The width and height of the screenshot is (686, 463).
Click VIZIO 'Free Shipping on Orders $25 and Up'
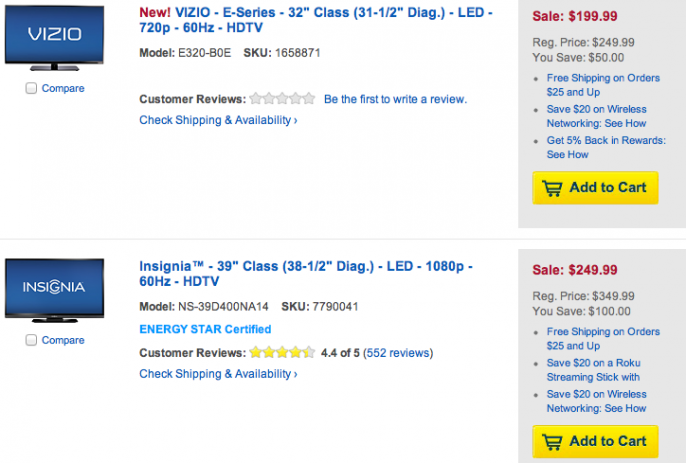603,85
